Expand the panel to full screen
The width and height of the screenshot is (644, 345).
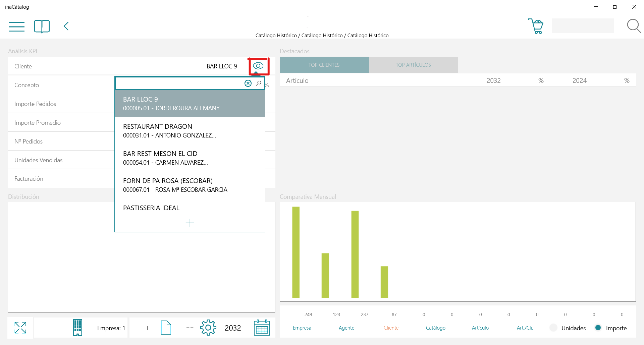[x=20, y=328]
